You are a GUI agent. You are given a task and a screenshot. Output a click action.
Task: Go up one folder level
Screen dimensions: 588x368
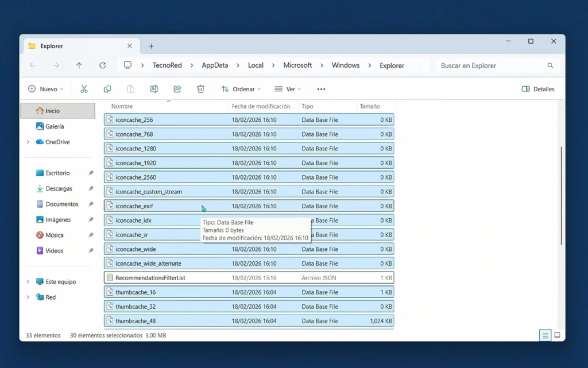coord(79,65)
